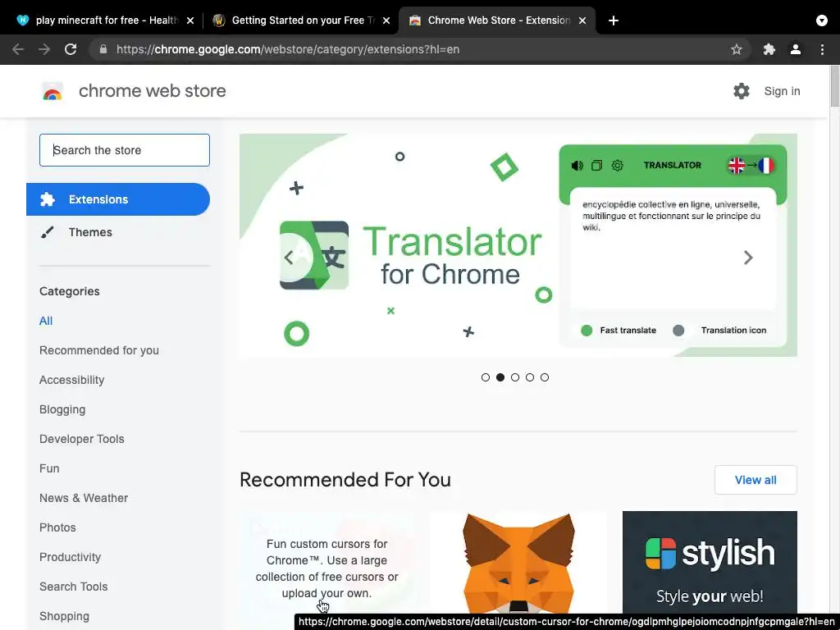Viewport: 840px width, 630px height.
Task: Click the Chrome Web Store rainbow logo
Action: click(52, 91)
